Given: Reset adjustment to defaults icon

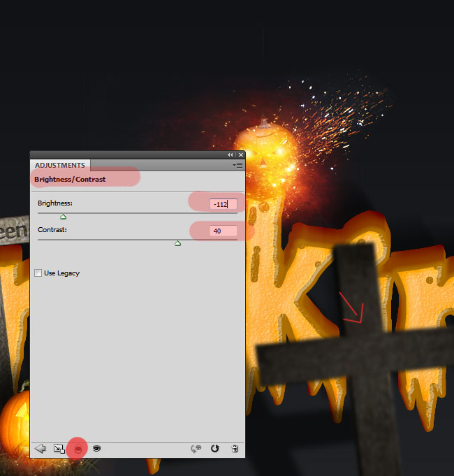Looking at the screenshot, I should (x=215, y=449).
